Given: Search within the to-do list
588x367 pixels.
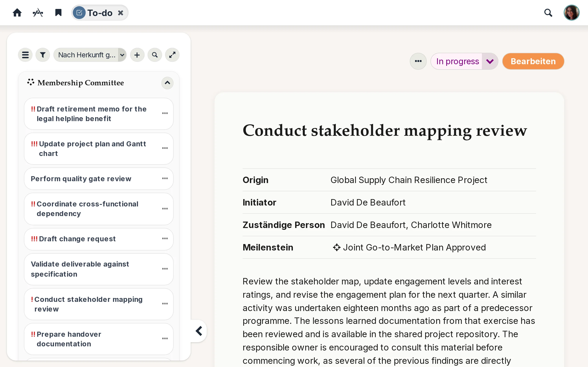Looking at the screenshot, I should click(x=155, y=55).
